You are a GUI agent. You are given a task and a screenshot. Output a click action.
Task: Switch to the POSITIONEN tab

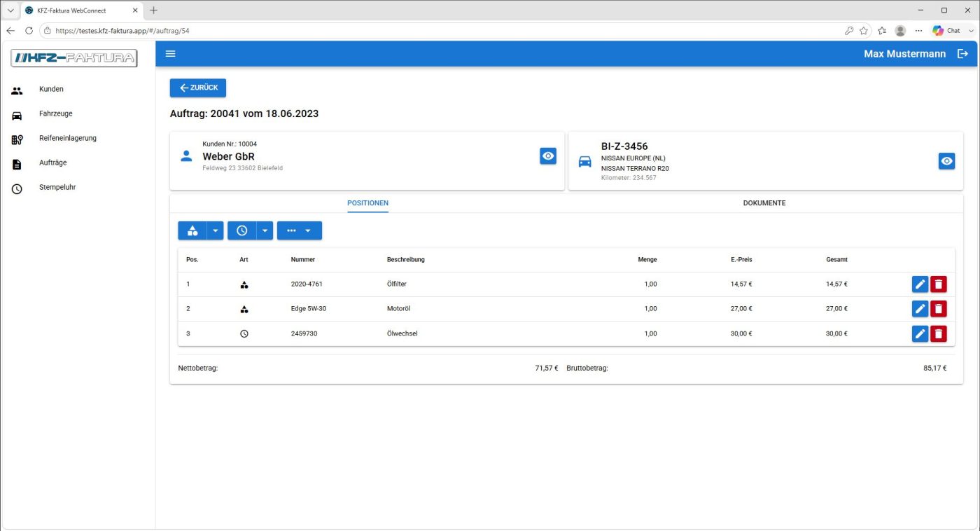367,203
